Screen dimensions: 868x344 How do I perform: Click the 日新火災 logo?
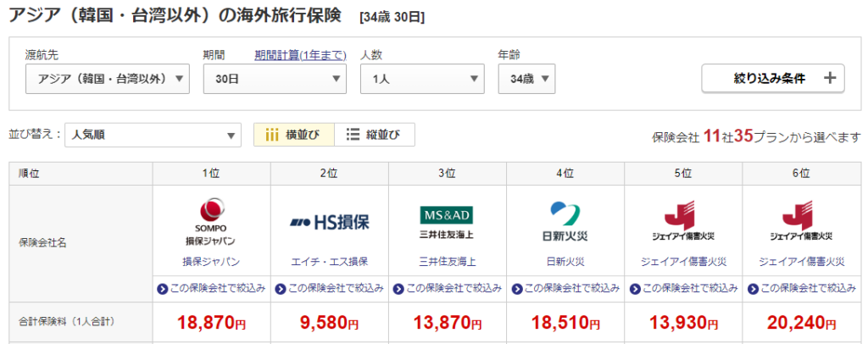coord(565,222)
